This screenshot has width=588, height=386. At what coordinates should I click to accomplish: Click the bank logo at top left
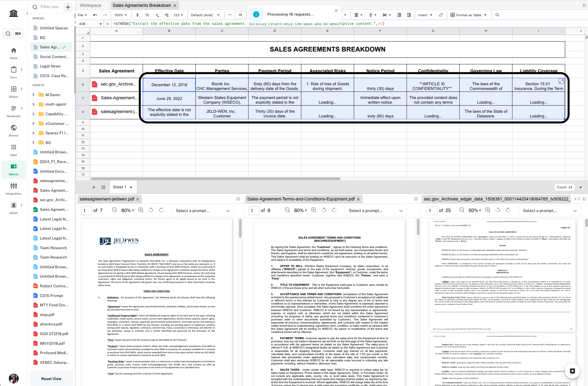click(13, 13)
